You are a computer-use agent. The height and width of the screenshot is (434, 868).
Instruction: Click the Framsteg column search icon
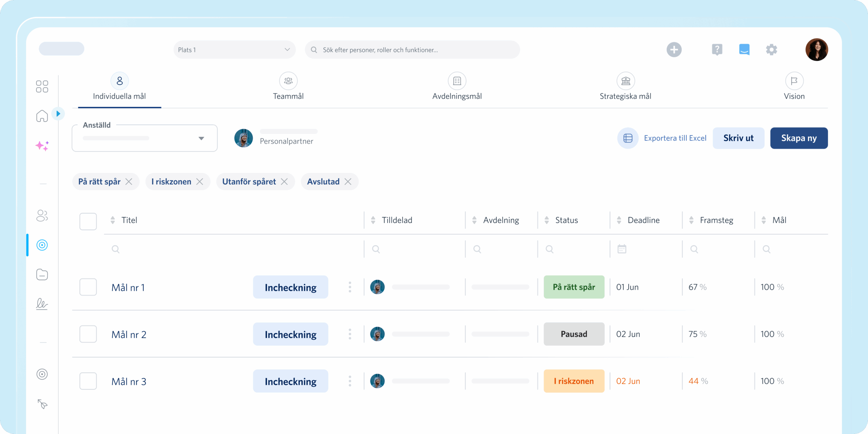pos(694,249)
